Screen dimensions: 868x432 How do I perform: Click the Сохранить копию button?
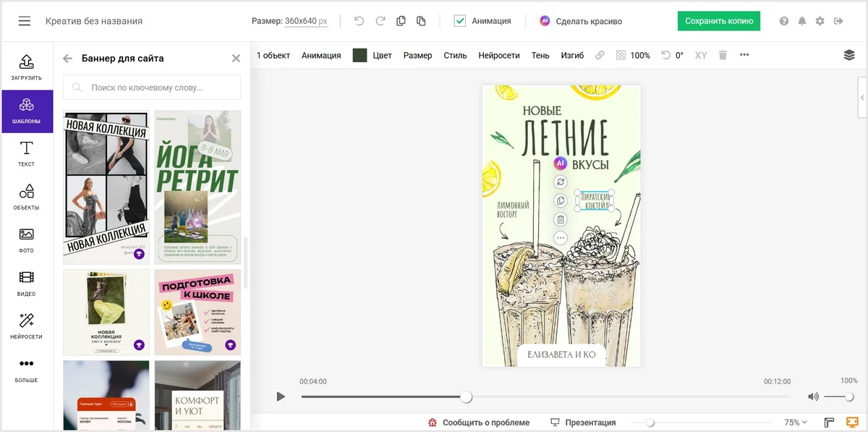719,21
